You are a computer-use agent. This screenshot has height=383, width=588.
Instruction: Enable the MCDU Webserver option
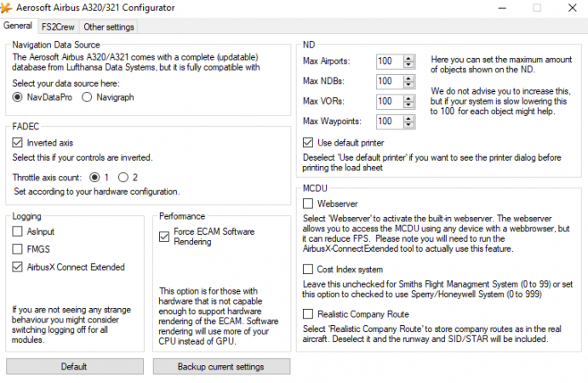pos(308,203)
